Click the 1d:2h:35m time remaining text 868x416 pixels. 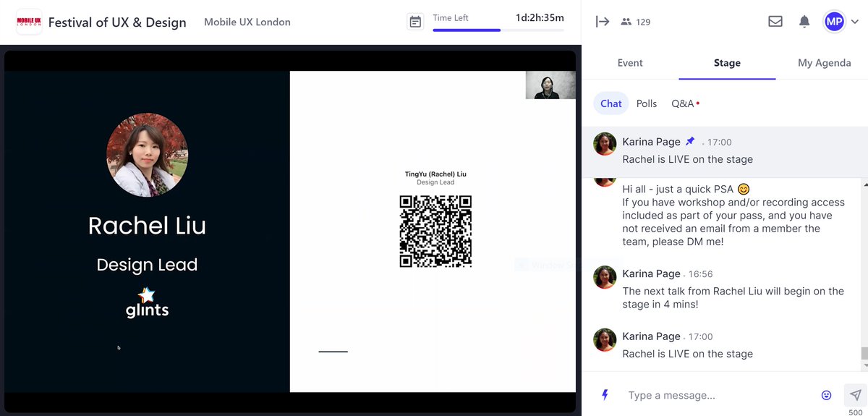pyautogui.click(x=540, y=17)
